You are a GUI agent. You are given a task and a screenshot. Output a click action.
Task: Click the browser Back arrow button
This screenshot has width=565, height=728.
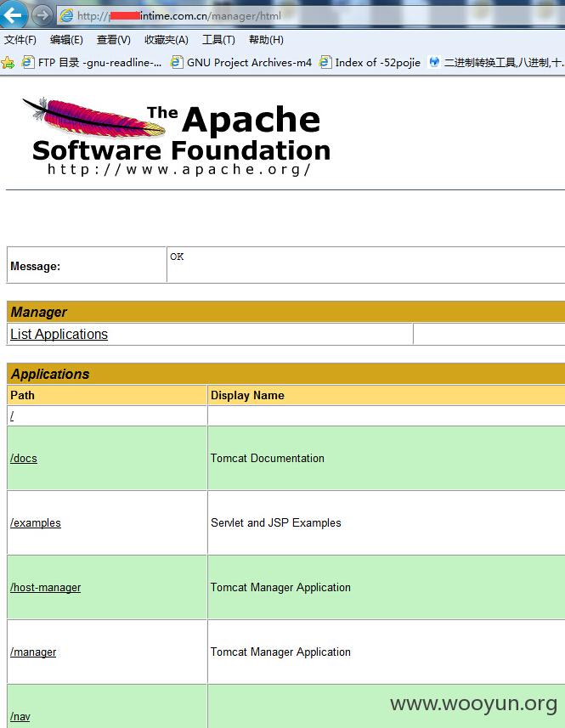pos(13,14)
